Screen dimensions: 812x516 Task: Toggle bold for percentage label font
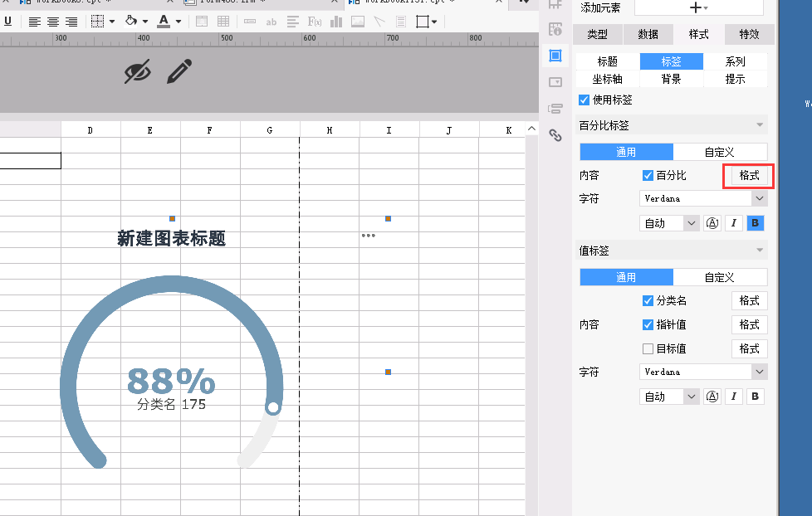755,223
